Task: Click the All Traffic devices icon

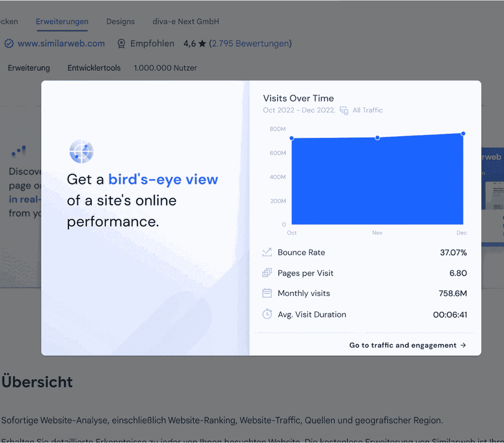Action: (344, 110)
